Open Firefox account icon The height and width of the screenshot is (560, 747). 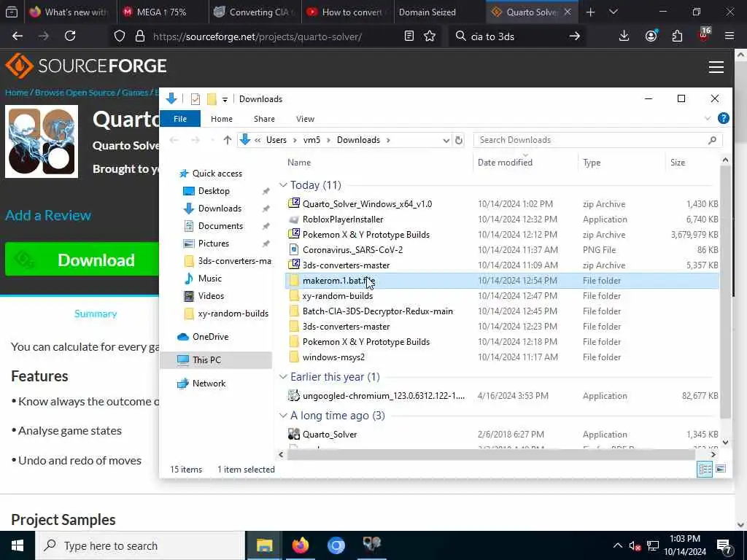point(651,36)
